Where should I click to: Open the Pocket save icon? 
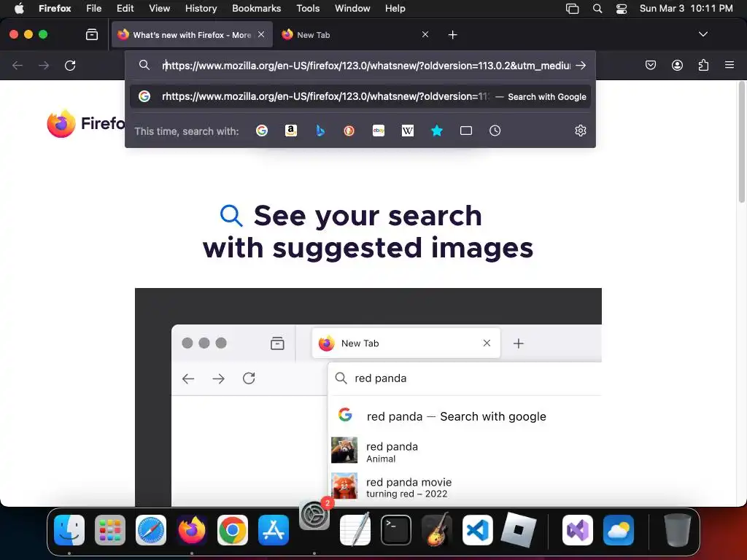click(650, 65)
